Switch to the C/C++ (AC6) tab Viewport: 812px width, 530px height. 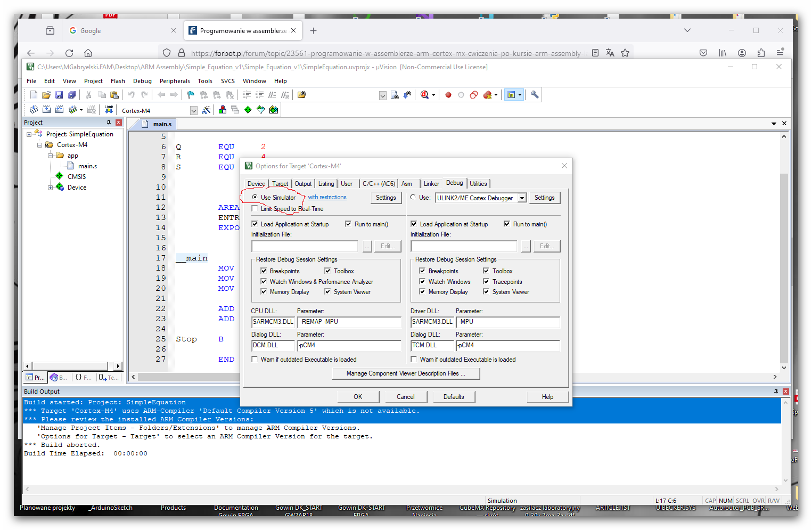point(379,184)
